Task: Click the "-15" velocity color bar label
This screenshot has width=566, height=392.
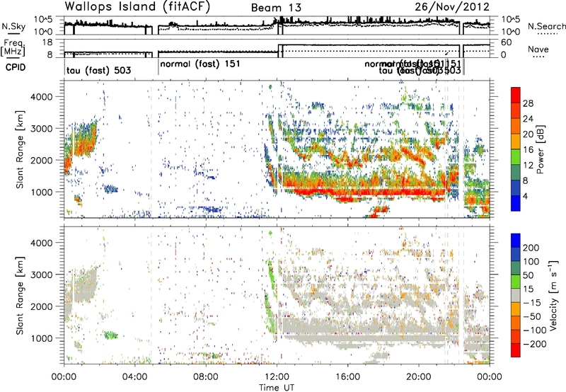Action: point(532,303)
